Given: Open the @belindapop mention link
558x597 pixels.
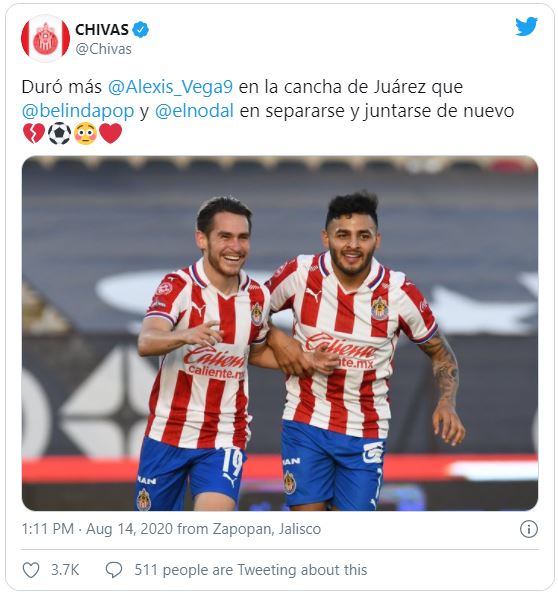Looking at the screenshot, I should click(78, 111).
